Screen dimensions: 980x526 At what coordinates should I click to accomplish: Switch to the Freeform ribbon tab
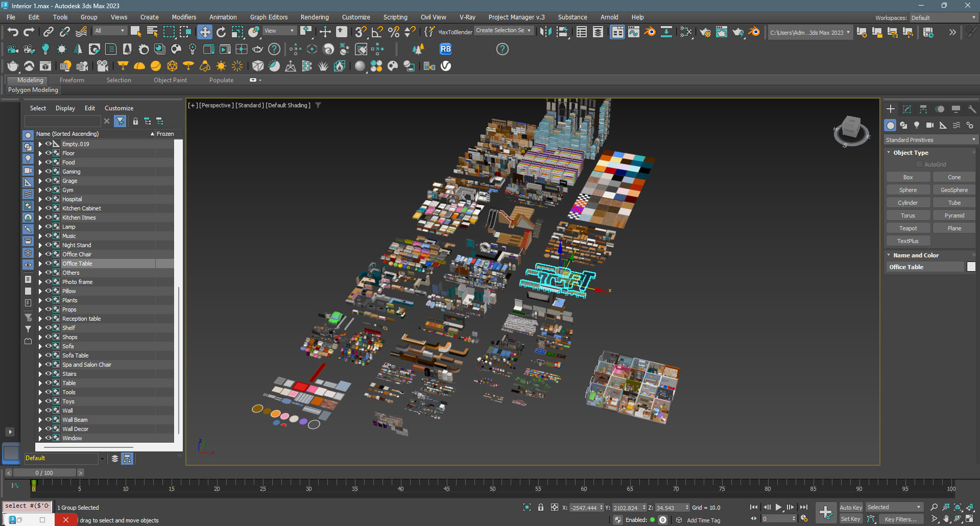click(x=72, y=80)
